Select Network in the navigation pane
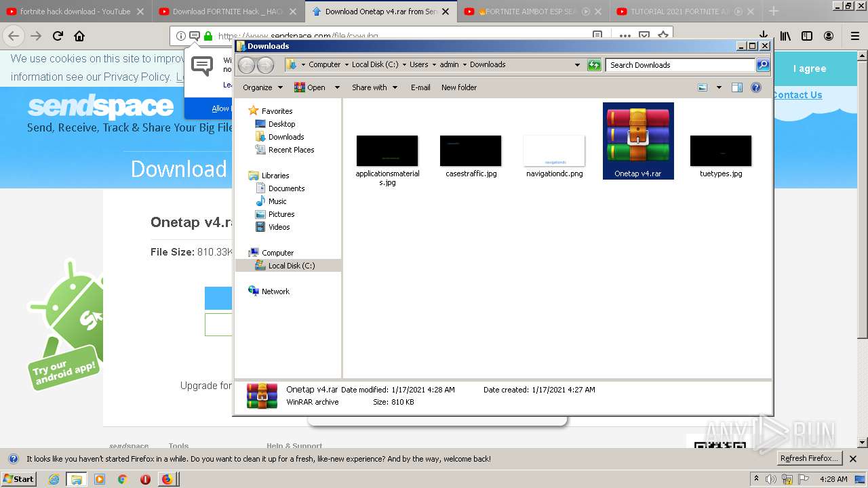Image resolution: width=868 pixels, height=488 pixels. [x=275, y=291]
